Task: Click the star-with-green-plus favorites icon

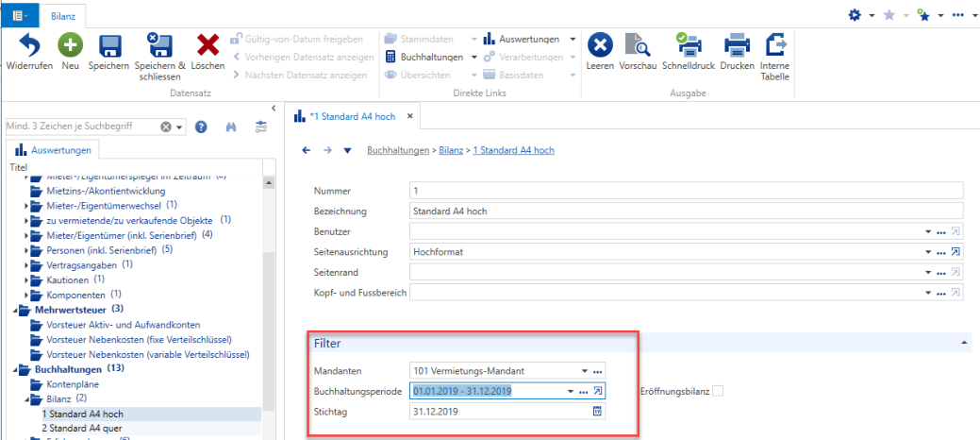Action: click(923, 14)
